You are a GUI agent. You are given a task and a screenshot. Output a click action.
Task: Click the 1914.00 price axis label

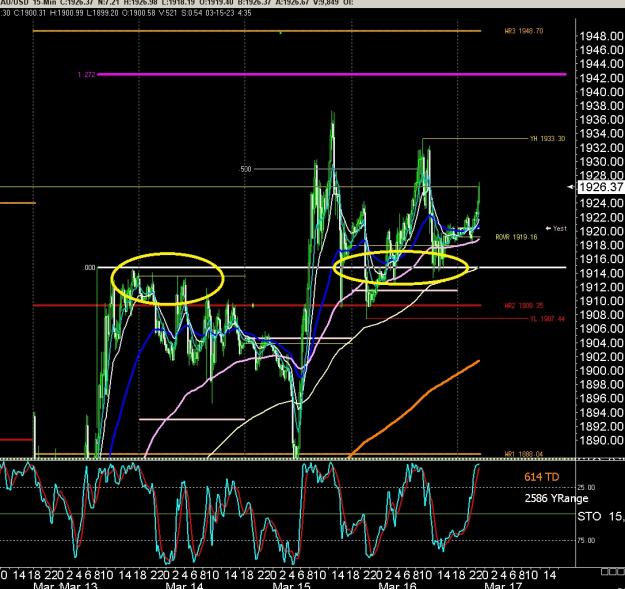pos(601,273)
